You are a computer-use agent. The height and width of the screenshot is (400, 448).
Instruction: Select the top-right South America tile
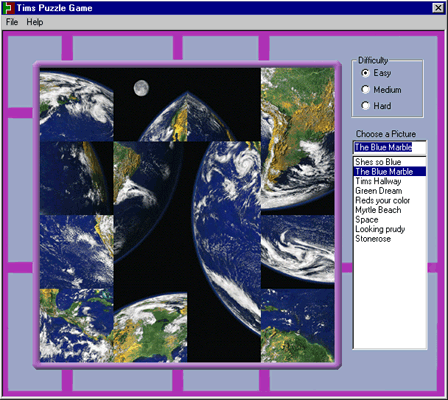click(x=298, y=104)
